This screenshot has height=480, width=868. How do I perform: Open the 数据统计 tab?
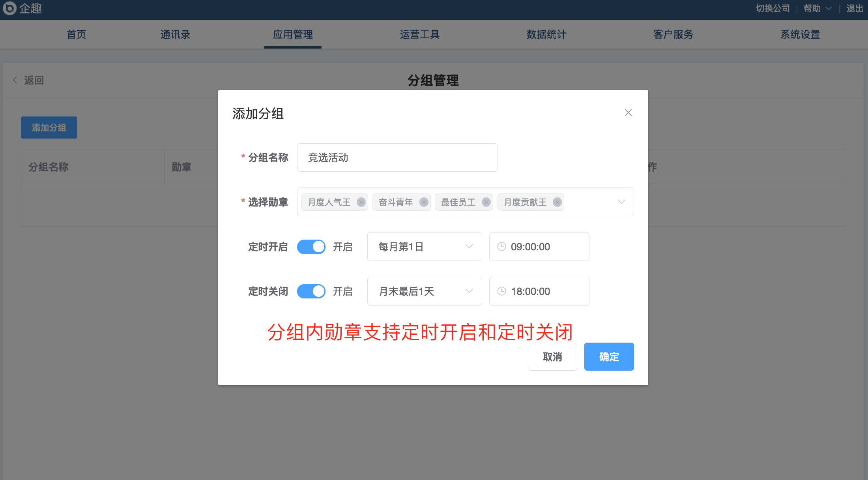point(546,35)
